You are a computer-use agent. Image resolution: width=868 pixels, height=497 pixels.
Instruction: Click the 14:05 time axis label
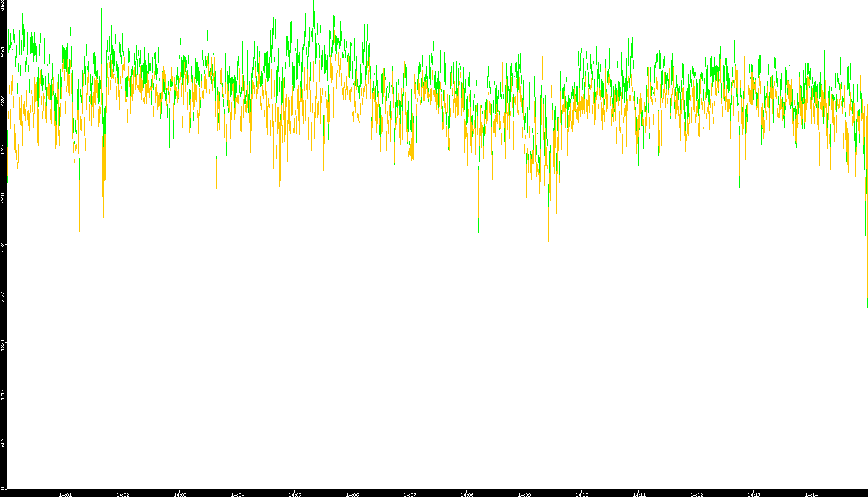coord(295,495)
